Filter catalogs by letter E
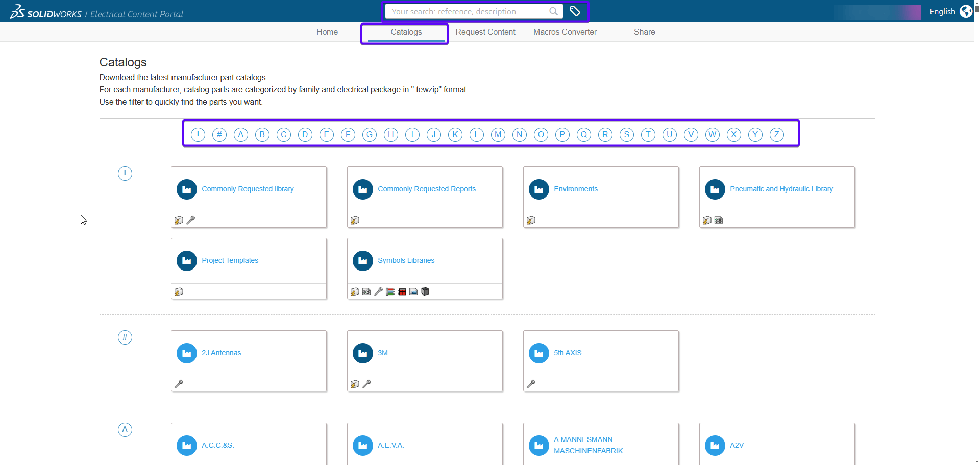This screenshot has width=980, height=465. tap(327, 135)
